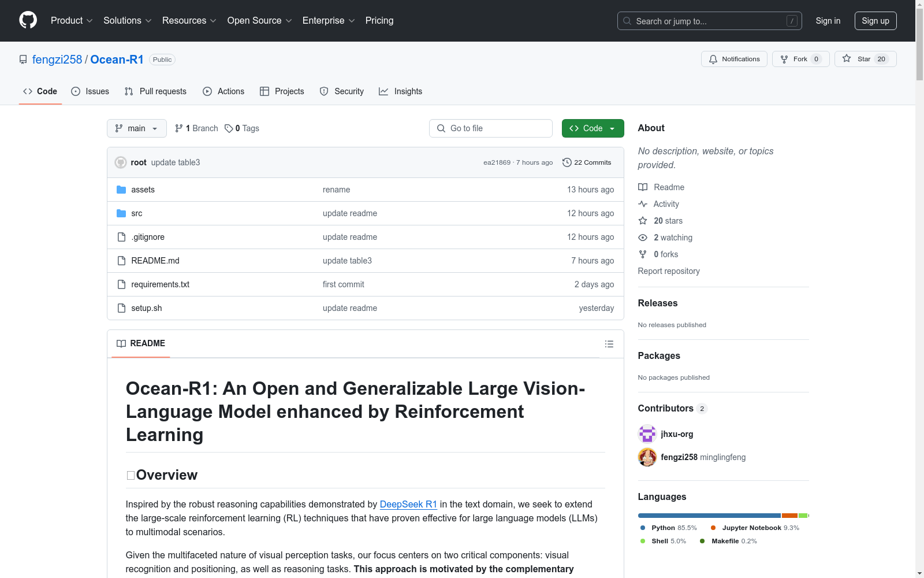Open fengzi258 contributor avatar
The width and height of the screenshot is (924, 578).
pyautogui.click(x=647, y=457)
